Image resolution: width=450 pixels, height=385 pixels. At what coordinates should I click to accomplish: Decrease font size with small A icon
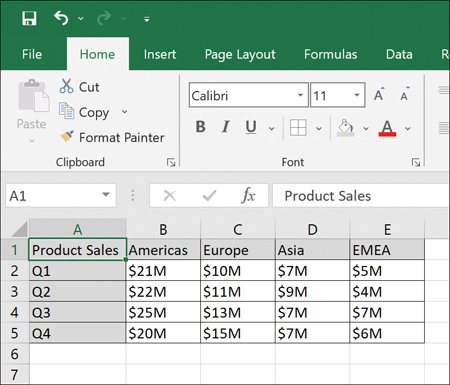tap(404, 95)
